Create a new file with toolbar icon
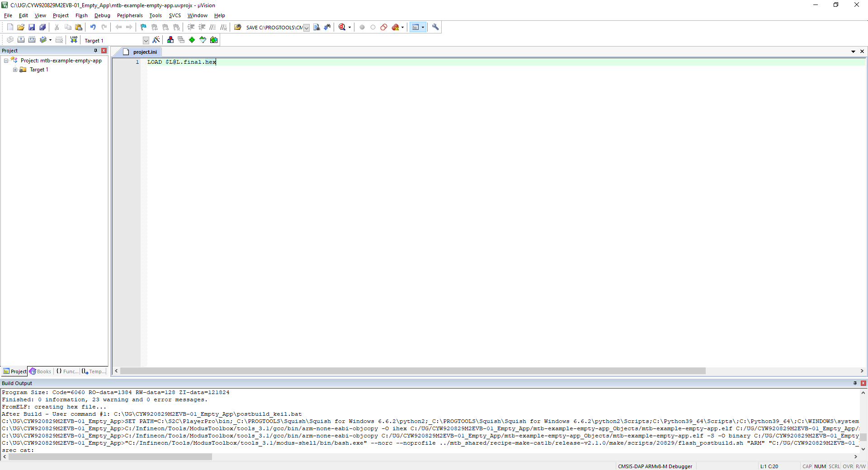The width and height of the screenshot is (868, 470). (10, 27)
